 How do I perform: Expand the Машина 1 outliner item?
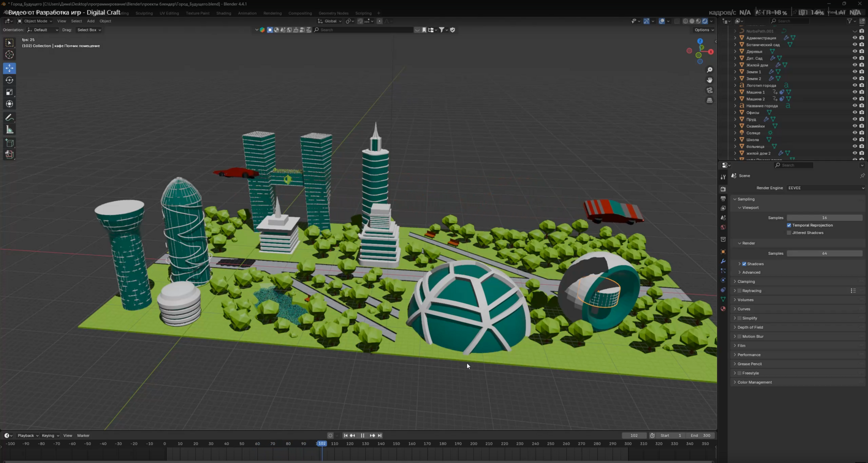(x=735, y=92)
